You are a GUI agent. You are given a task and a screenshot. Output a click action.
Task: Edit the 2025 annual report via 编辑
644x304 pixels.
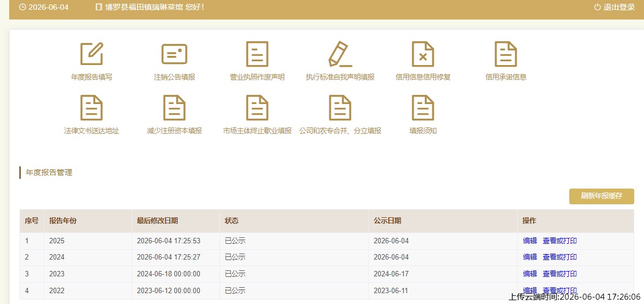coord(530,241)
